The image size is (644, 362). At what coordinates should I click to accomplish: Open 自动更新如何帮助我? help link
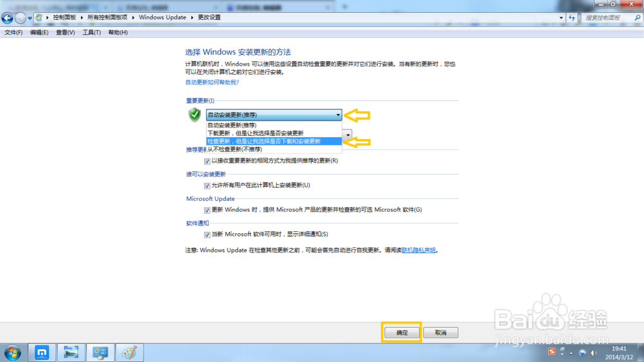coord(212,82)
